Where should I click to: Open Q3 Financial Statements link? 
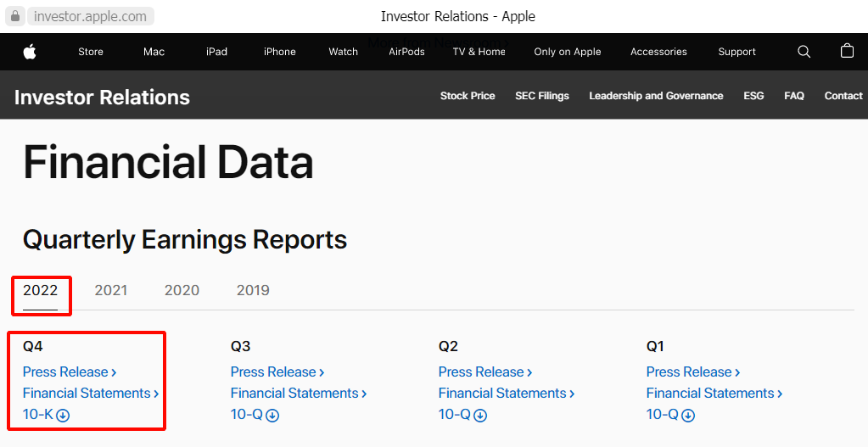pyautogui.click(x=299, y=393)
